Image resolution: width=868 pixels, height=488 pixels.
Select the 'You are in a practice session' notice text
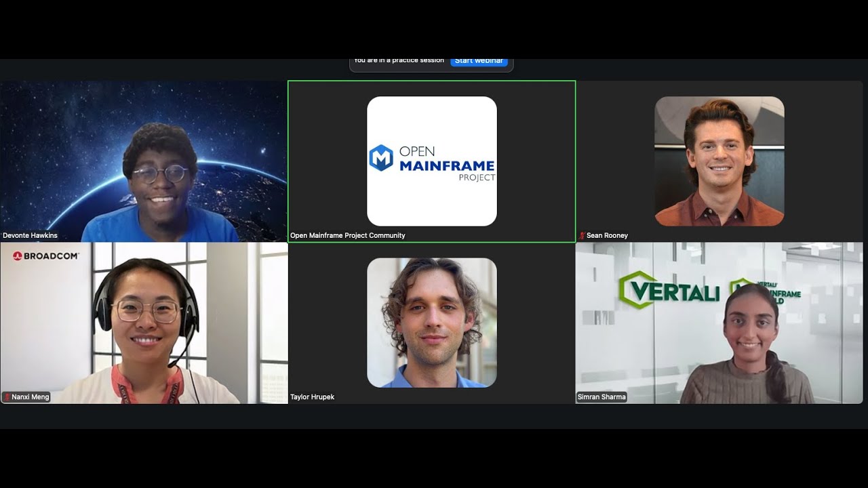coord(399,60)
